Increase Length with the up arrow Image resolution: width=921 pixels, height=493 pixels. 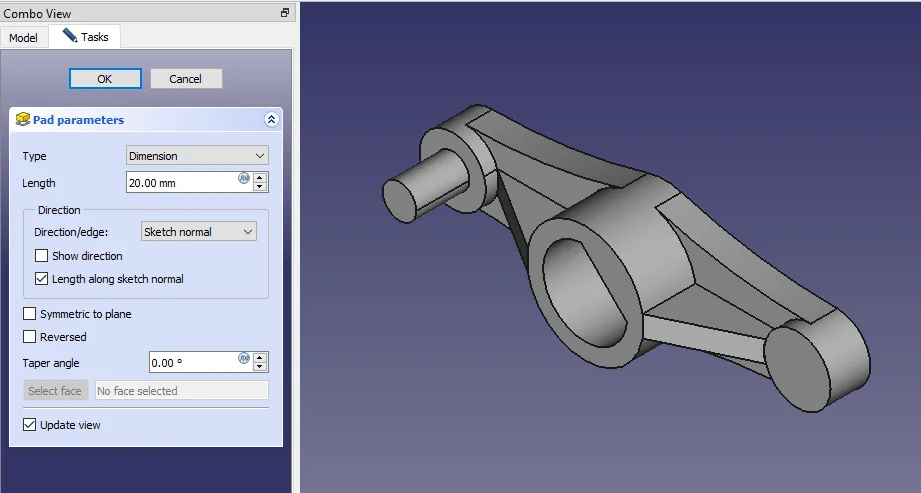click(x=261, y=178)
